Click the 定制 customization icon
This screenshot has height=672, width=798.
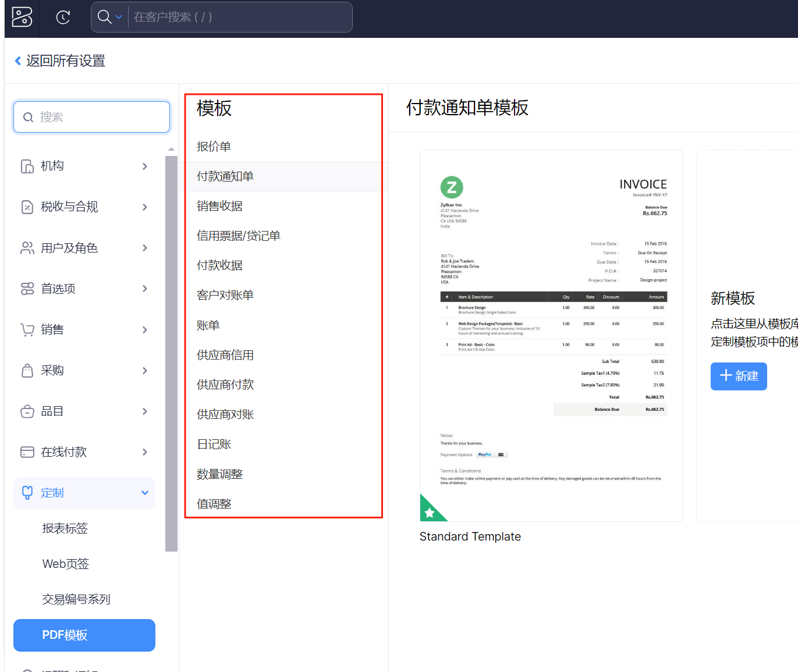27,492
